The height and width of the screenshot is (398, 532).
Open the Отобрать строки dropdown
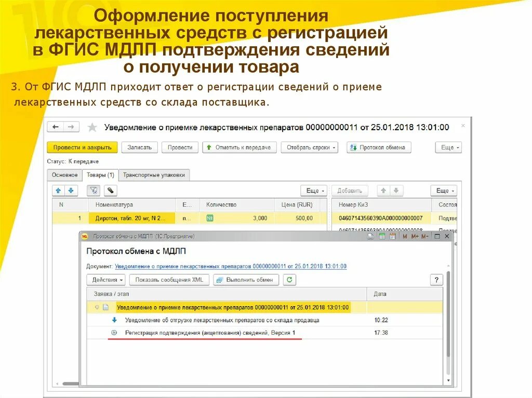coord(310,147)
